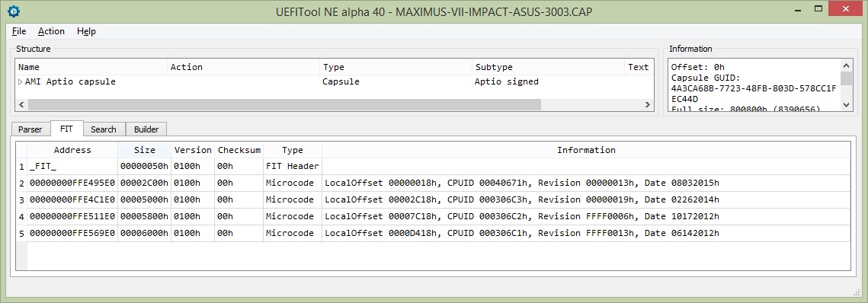This screenshot has height=303, width=868.
Task: Click size value 00000050h
Action: point(145,167)
